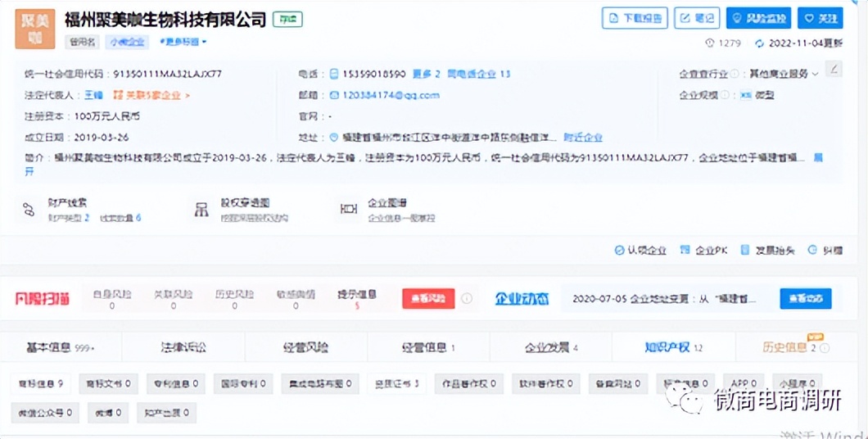Click the info icon beside 企查查行业
Image resolution: width=868 pixels, height=439 pixels.
tap(734, 74)
